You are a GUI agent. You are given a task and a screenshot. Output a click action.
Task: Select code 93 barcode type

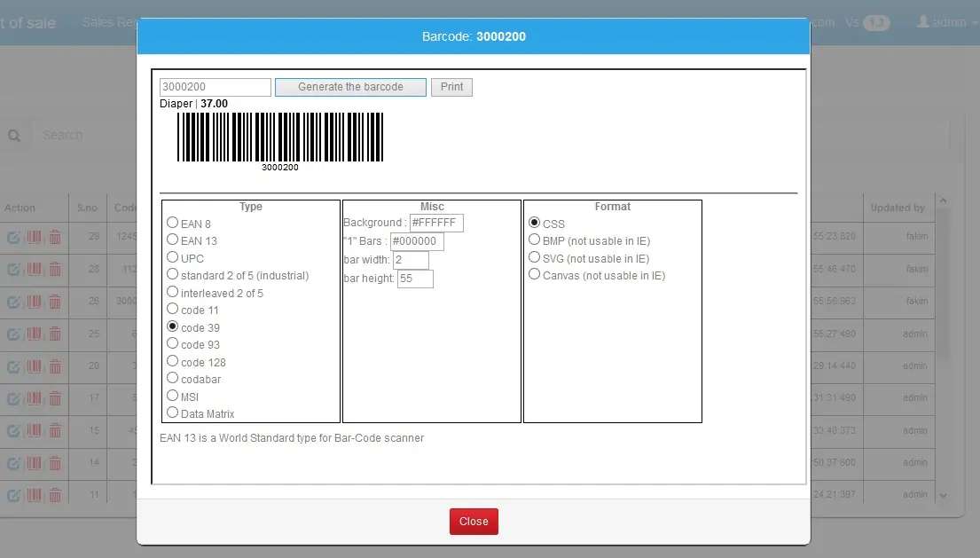[x=173, y=343]
